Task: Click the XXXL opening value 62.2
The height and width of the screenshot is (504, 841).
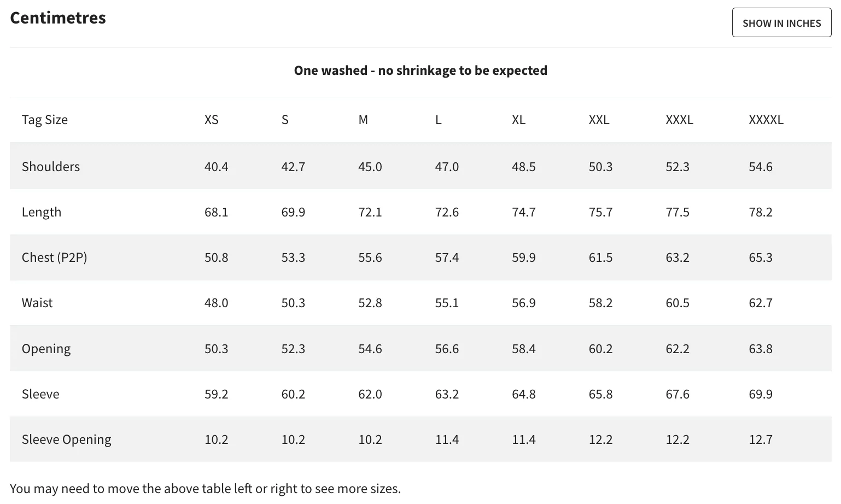Action: (678, 349)
